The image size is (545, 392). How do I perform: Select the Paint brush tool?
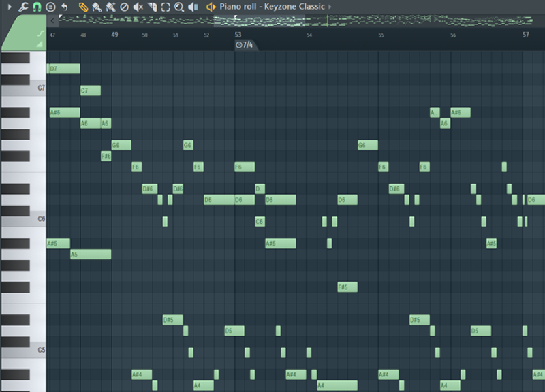tap(97, 7)
